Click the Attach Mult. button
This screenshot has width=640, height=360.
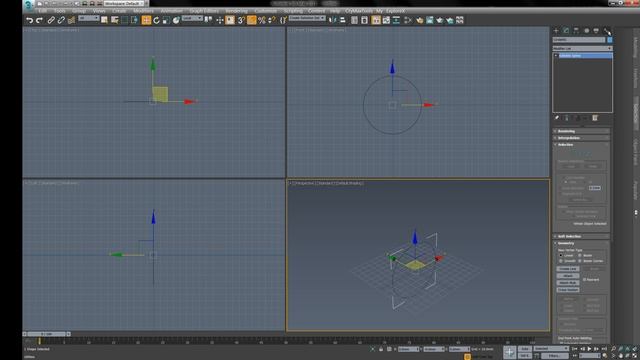[x=568, y=283]
